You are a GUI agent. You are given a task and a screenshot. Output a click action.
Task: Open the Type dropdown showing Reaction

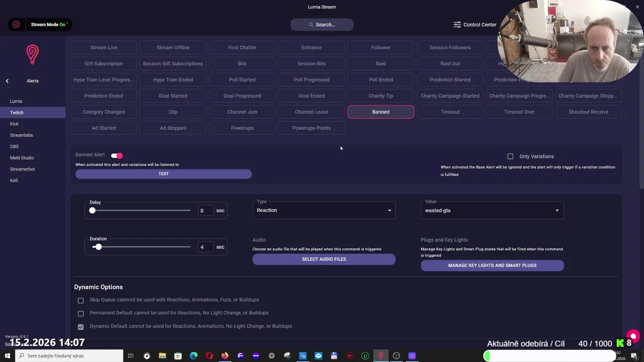(324, 210)
